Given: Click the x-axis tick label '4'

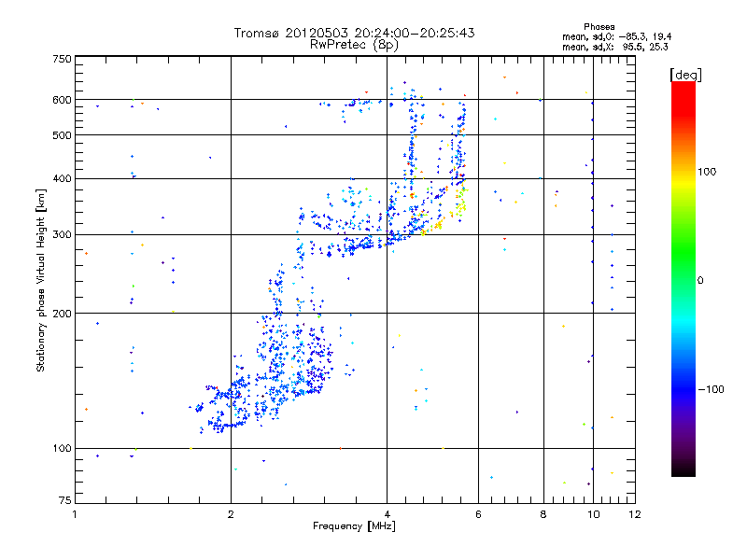Looking at the screenshot, I should coord(388,514).
